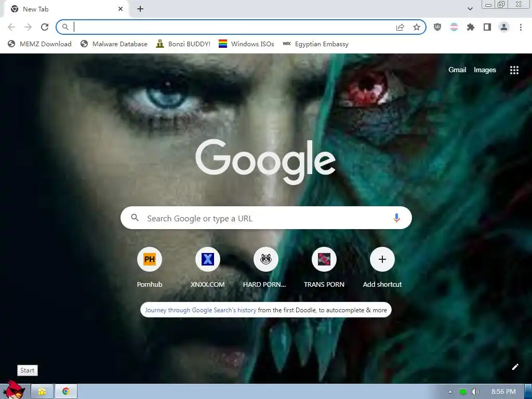Screen dimensions: 532x399
Task: Open the Start menu bird button
Action: pos(14,390)
